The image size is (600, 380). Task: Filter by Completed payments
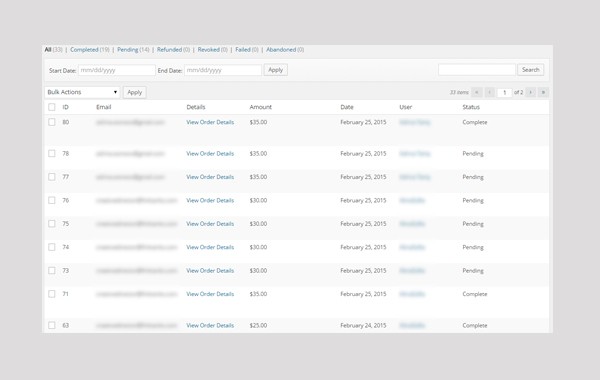click(84, 50)
